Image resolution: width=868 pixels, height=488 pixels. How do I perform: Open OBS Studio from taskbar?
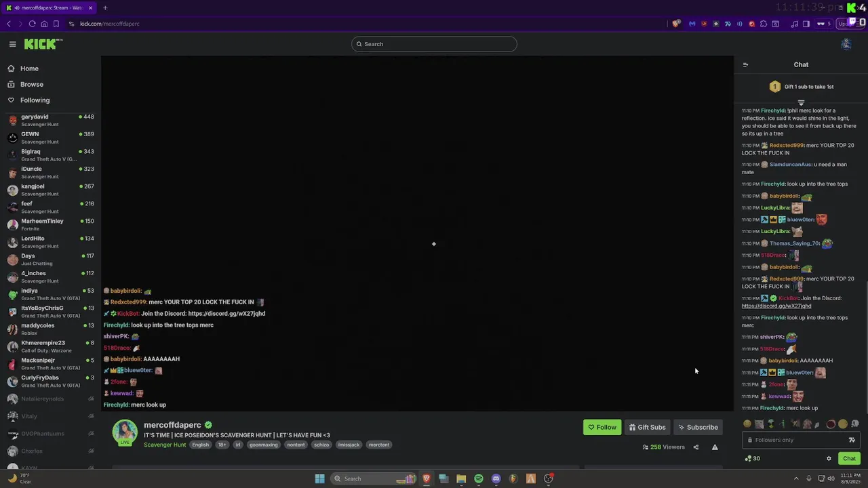(549, 479)
